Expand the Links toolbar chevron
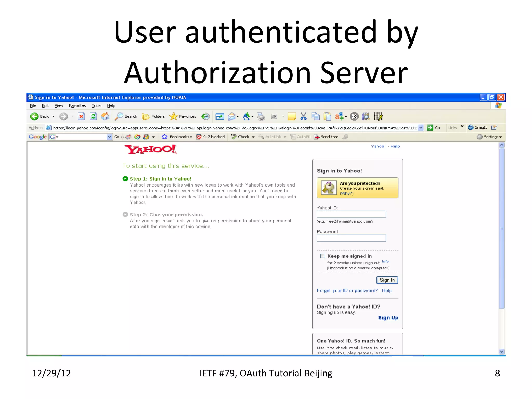 click(x=462, y=126)
